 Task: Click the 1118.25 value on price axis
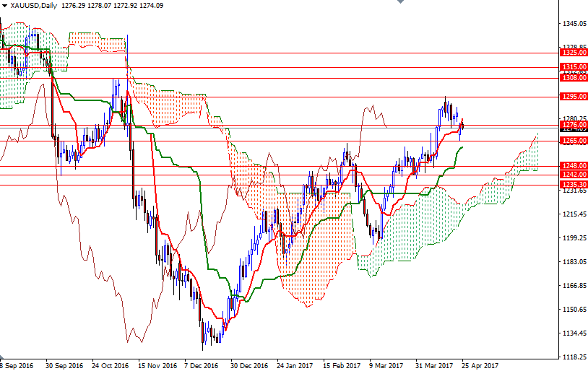pos(575,357)
